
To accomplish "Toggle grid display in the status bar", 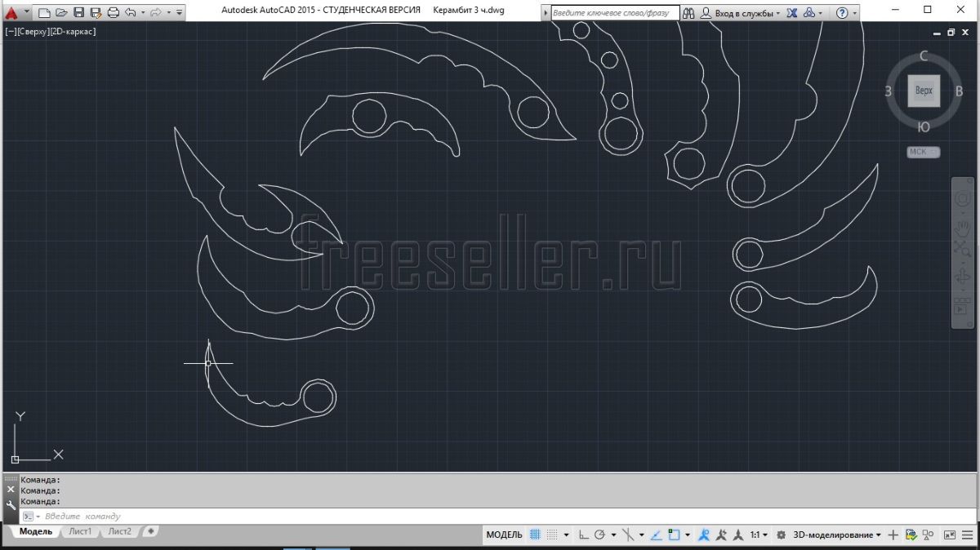I will 535,535.
